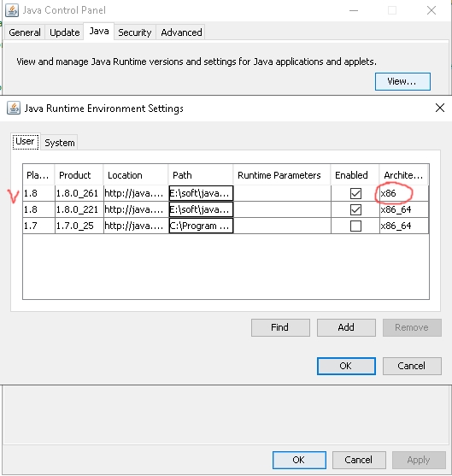Uncheck Enabled for Java 1.8.0_261

point(355,193)
